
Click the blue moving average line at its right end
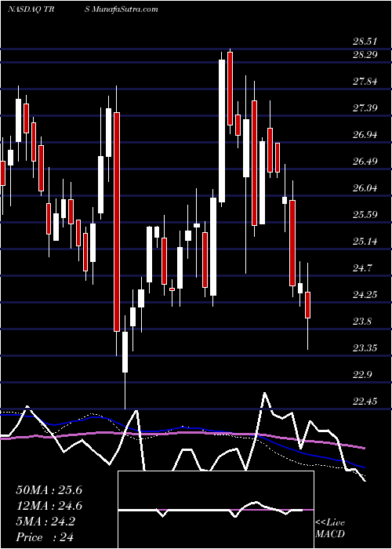(364, 467)
